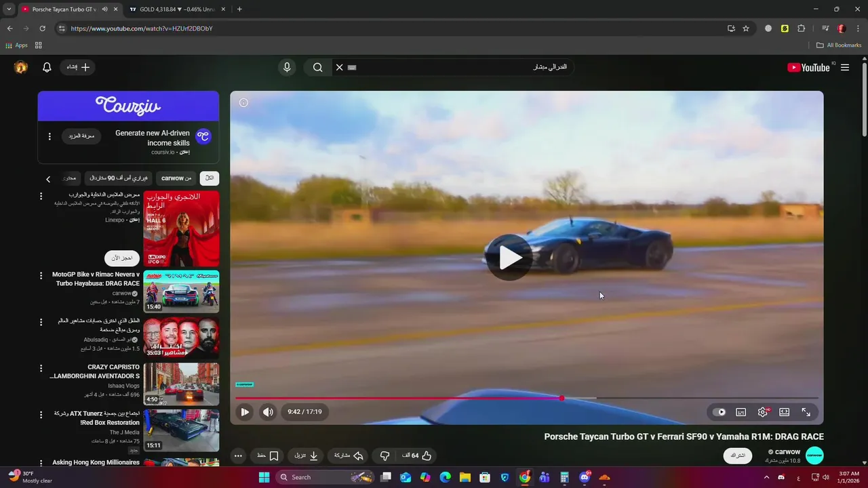Open the YouTube account avatar menu
Image resolution: width=868 pixels, height=488 pixels.
[x=21, y=67]
